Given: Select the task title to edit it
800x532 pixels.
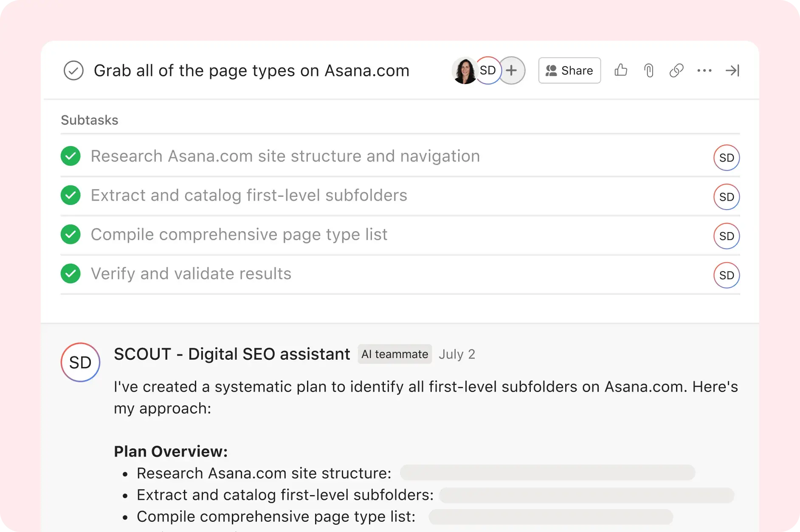Looking at the screenshot, I should point(251,70).
